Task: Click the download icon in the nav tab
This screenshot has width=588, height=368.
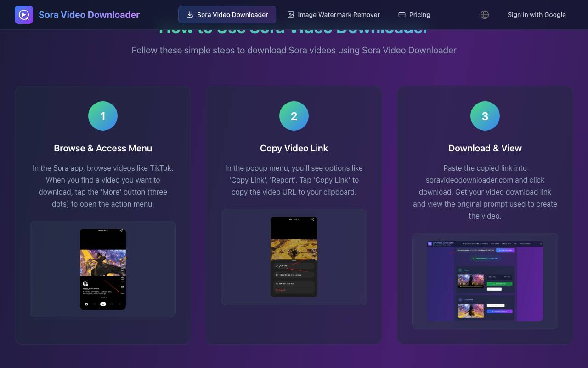Action: 189,15
